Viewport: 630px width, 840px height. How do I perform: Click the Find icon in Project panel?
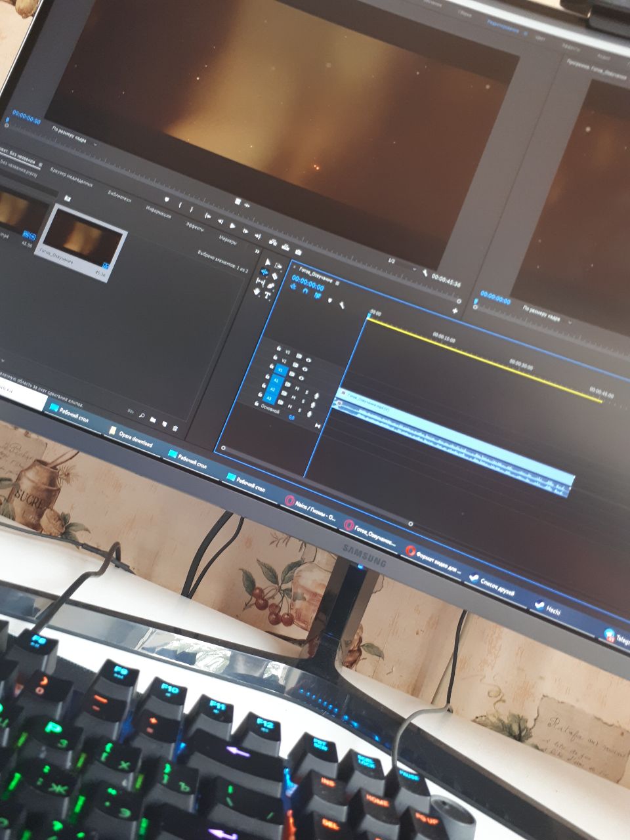(x=140, y=415)
